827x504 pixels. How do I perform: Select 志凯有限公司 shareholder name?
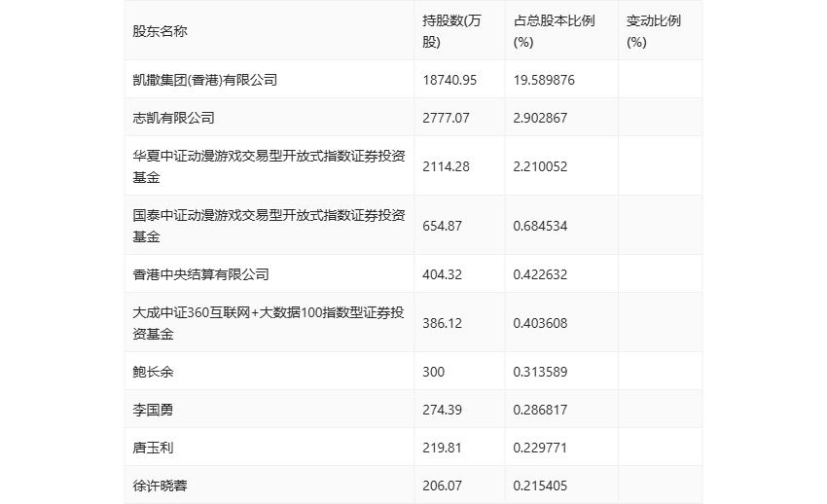[x=173, y=118]
